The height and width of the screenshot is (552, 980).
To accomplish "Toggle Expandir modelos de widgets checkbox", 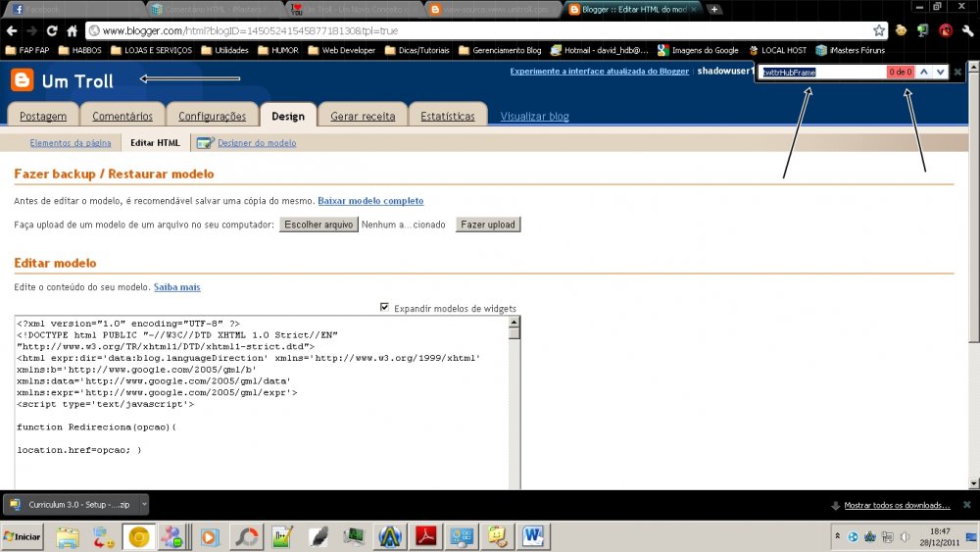I will pyautogui.click(x=384, y=307).
